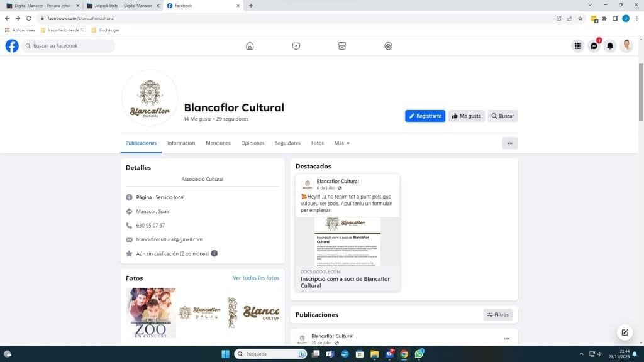Viewport: 644px width, 362px height.
Task: Switch to the Fotos tab
Action: 317,143
